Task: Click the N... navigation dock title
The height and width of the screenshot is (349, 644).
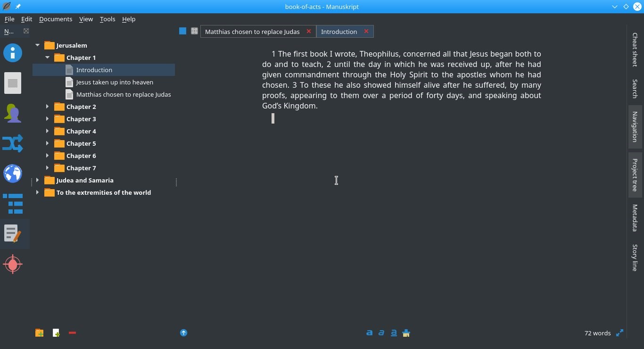Action: (x=9, y=31)
